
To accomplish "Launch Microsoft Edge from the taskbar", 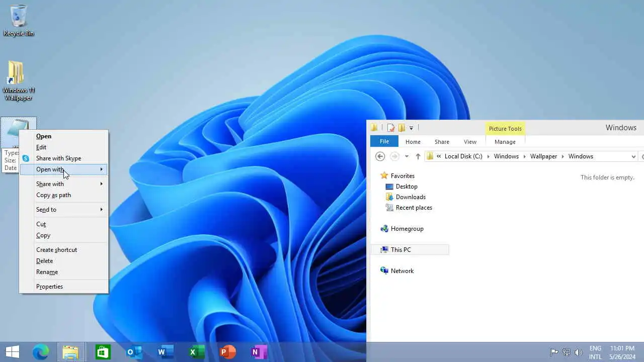I will (x=41, y=352).
